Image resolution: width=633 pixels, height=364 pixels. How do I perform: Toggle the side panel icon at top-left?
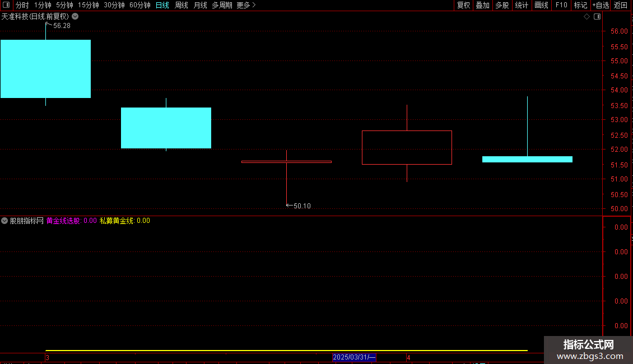[x=6, y=5]
